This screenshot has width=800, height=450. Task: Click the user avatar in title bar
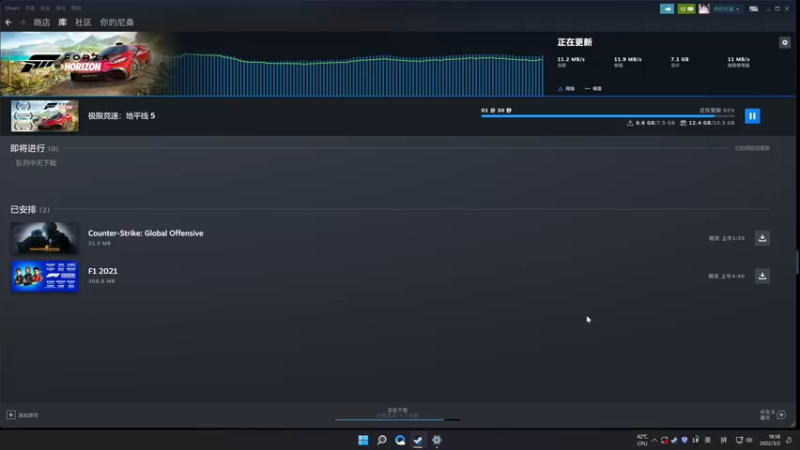click(x=704, y=9)
